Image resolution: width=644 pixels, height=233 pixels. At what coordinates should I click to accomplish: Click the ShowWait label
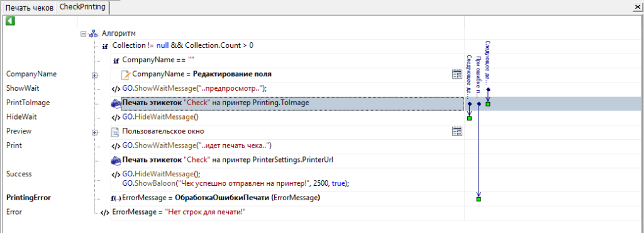click(23, 88)
